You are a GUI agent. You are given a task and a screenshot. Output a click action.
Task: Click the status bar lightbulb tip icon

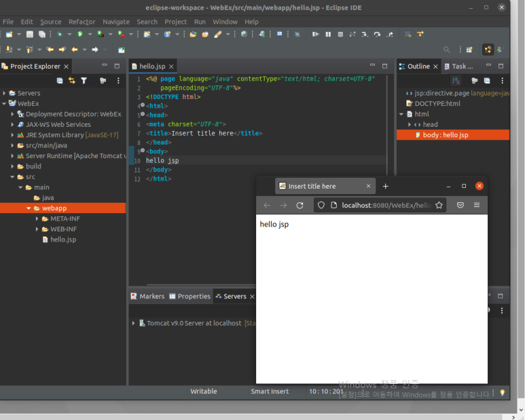point(502,393)
